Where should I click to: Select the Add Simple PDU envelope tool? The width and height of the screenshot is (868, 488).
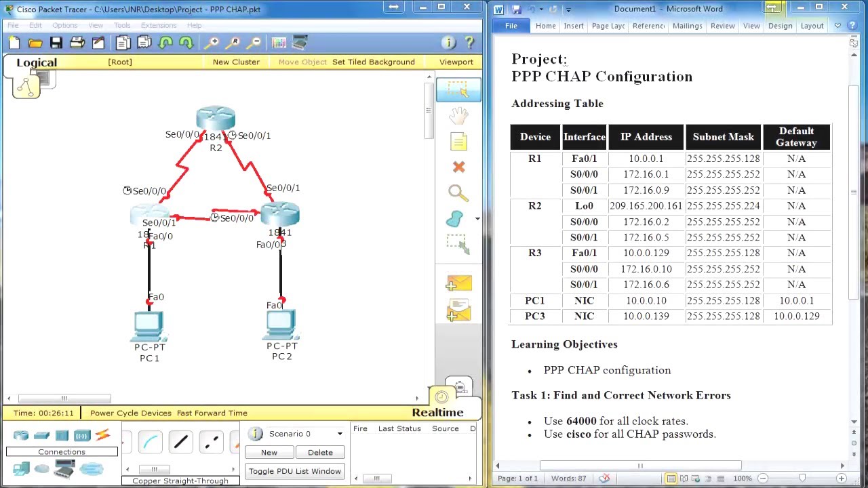[x=458, y=283]
